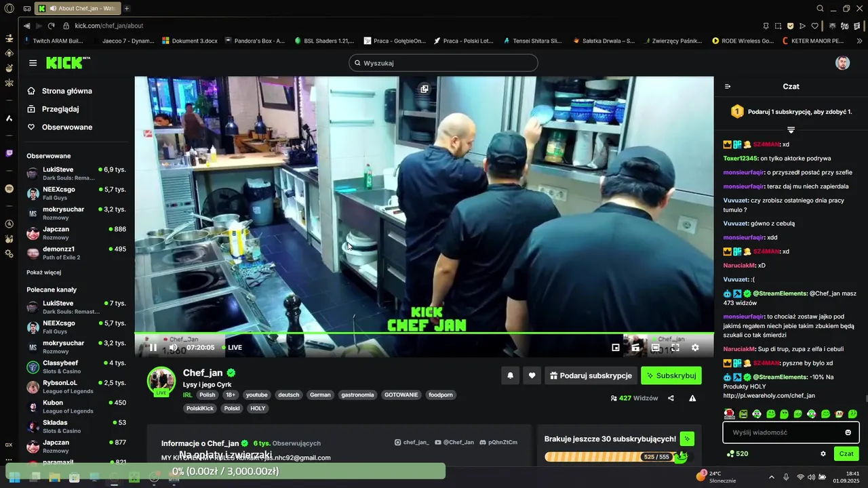This screenshot has width=868, height=488.
Task: Open the emoji picker in chat
Action: (x=848, y=432)
